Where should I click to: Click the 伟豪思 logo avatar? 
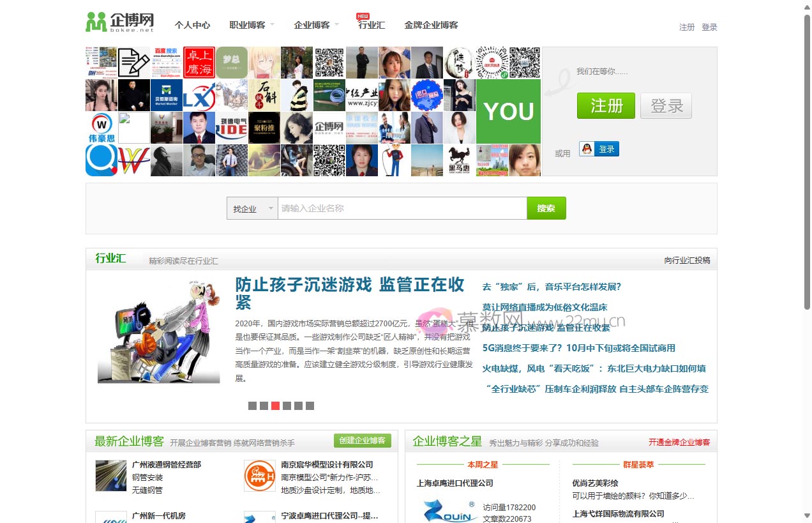point(101,128)
